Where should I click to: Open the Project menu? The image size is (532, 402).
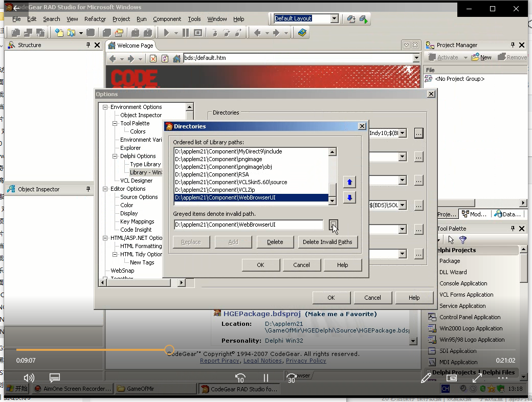coord(121,19)
